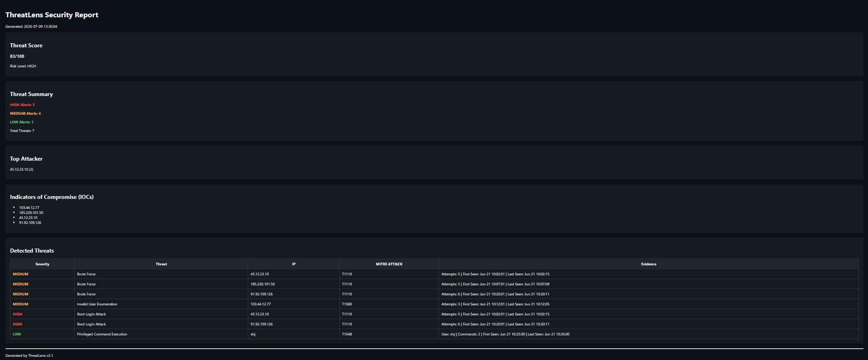The width and height of the screenshot is (868, 360).
Task: Select Brute Force evidence for 91.92.109.126
Action: pyautogui.click(x=495, y=294)
